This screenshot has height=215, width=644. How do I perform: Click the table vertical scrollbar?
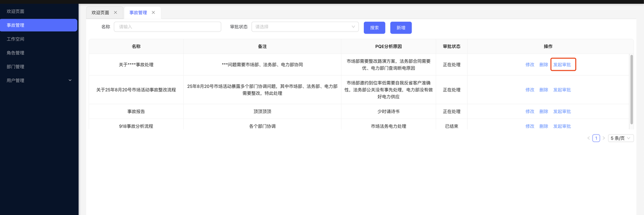631,88
